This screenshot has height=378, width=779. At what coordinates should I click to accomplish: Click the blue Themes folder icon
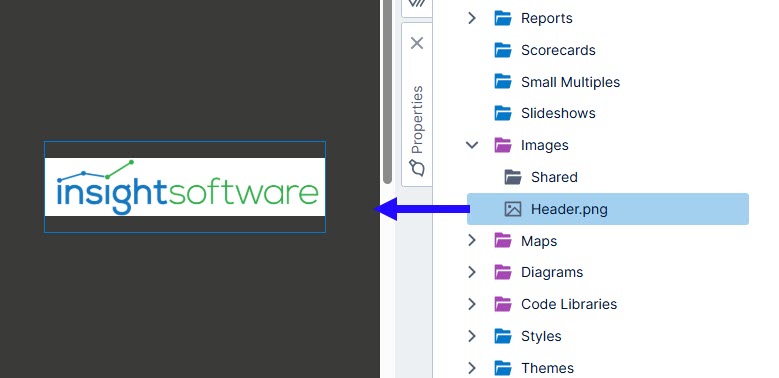[x=503, y=368]
